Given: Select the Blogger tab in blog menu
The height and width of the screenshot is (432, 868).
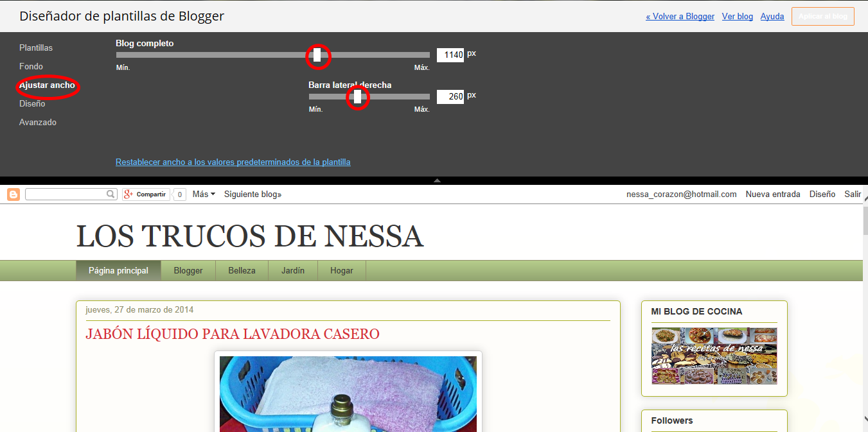Looking at the screenshot, I should 188,270.
